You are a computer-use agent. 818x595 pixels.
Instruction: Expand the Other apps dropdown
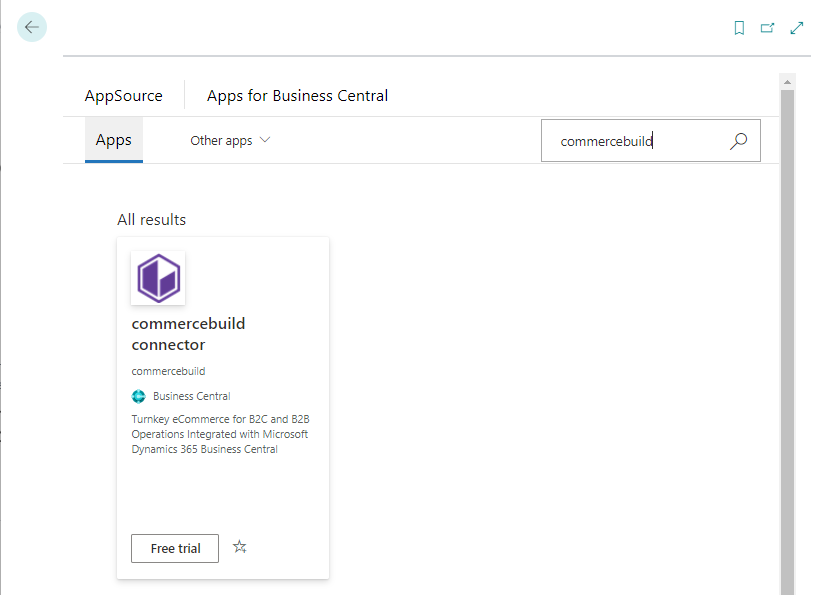[x=230, y=140]
